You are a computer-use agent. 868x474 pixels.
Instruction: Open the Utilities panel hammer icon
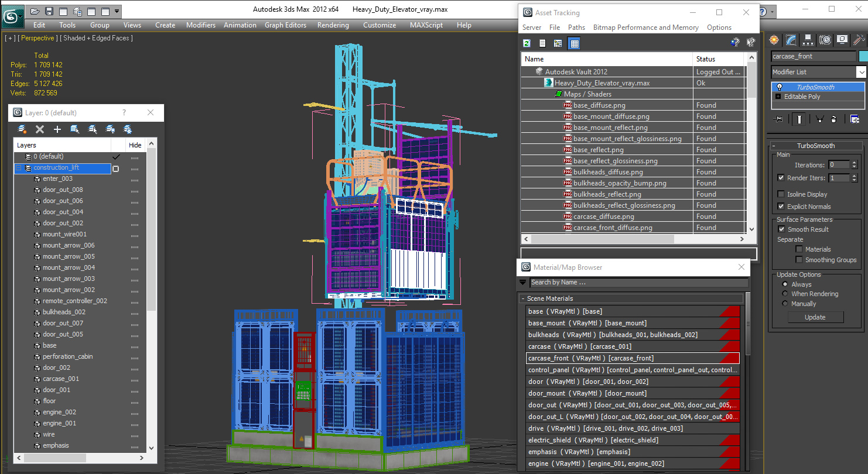859,40
